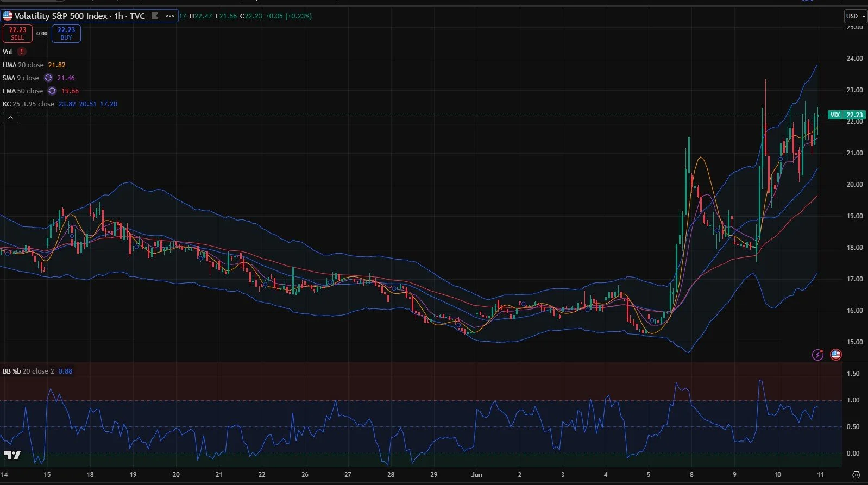868x485 pixels.
Task: Open chart settings hexagon icon in the corner
Action: coord(856,475)
